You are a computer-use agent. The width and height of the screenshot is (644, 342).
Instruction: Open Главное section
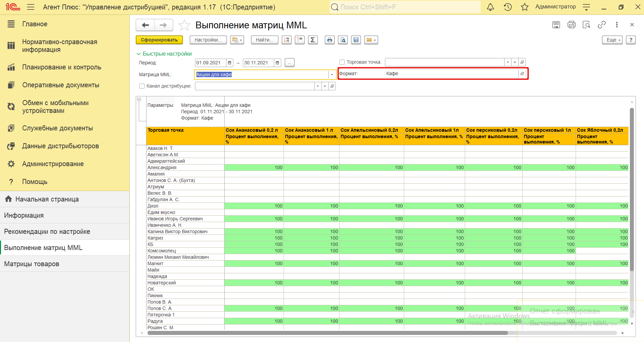[35, 24]
